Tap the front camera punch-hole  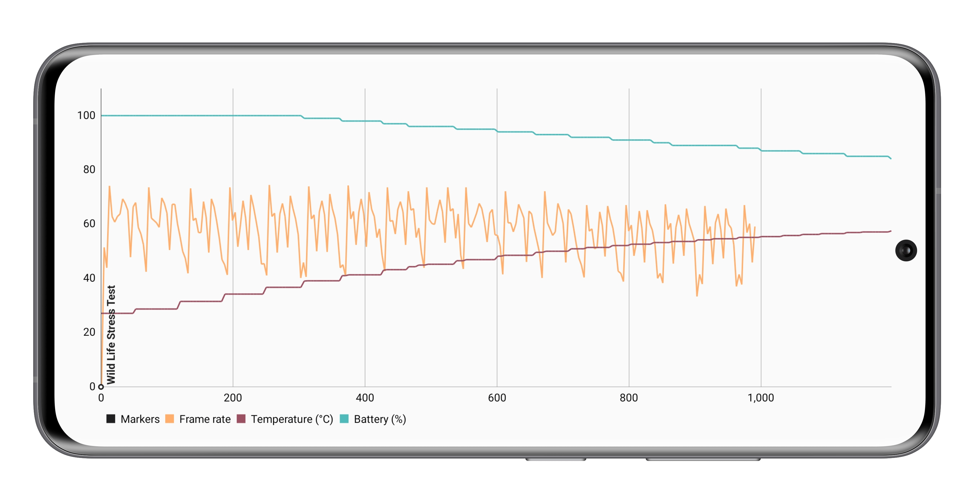(906, 250)
